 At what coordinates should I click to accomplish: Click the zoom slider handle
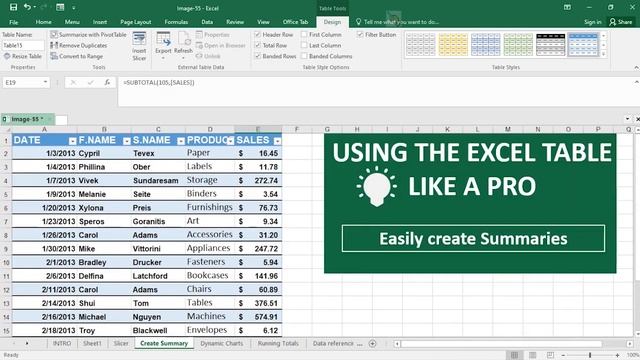pos(590,355)
